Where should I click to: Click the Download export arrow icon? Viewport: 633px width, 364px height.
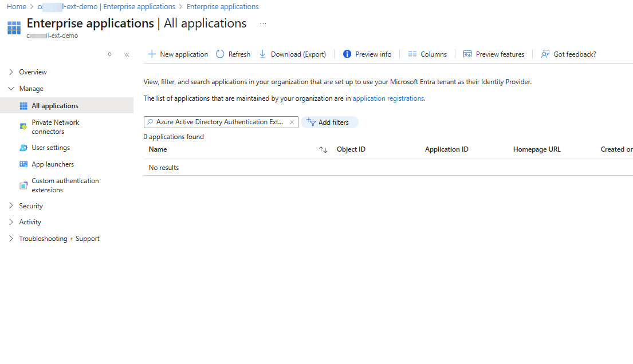pos(262,54)
